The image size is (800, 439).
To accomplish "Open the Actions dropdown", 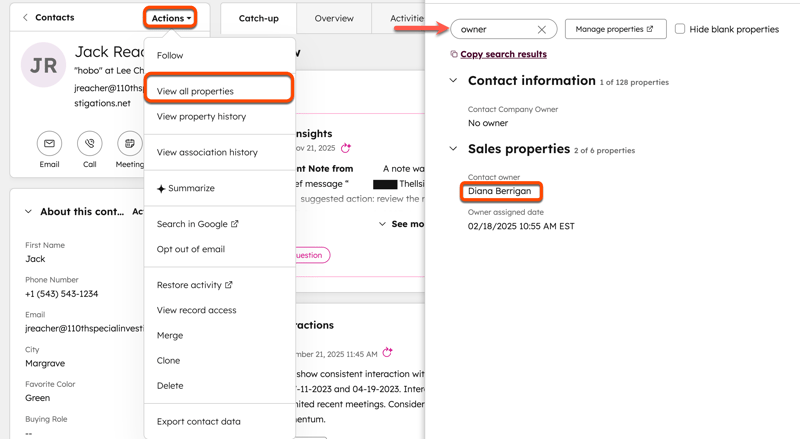I will coord(170,18).
